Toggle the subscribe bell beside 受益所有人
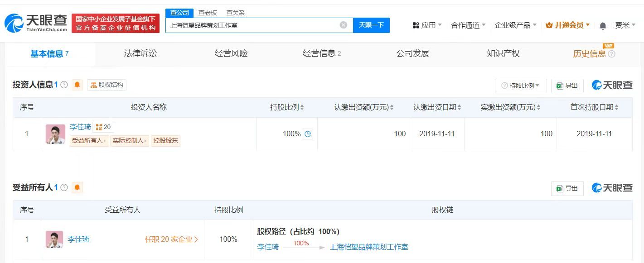 click(77, 187)
